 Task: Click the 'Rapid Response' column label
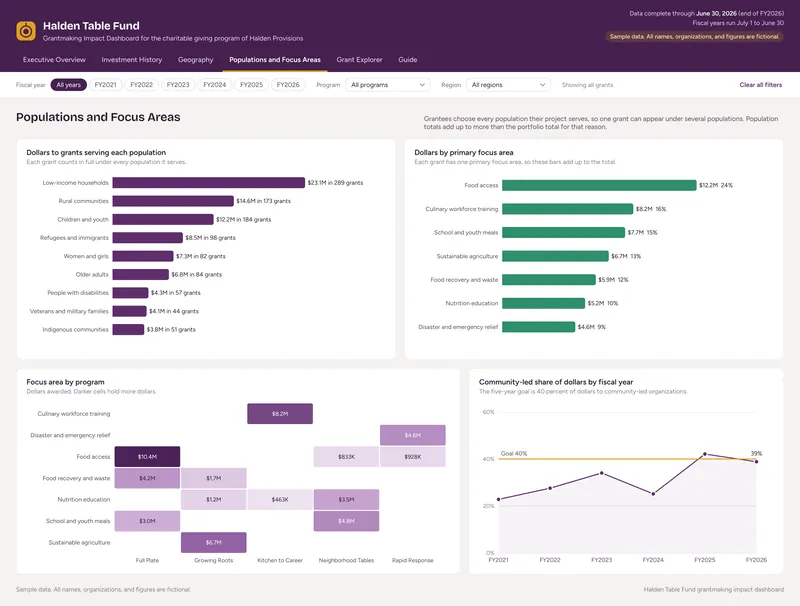coord(413,560)
